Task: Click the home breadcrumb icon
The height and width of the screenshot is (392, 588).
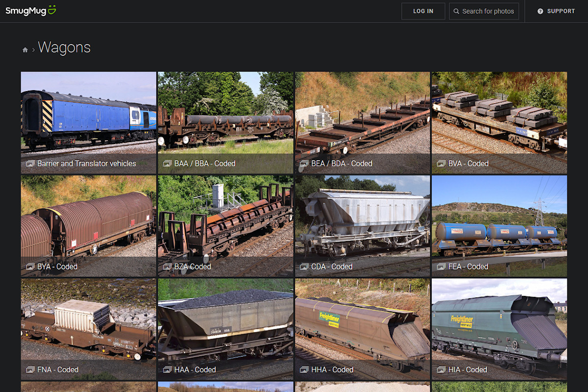Action: [x=25, y=49]
